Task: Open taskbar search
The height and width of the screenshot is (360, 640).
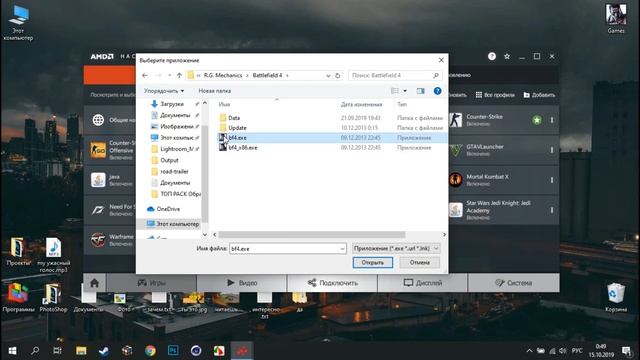Action: (35, 350)
